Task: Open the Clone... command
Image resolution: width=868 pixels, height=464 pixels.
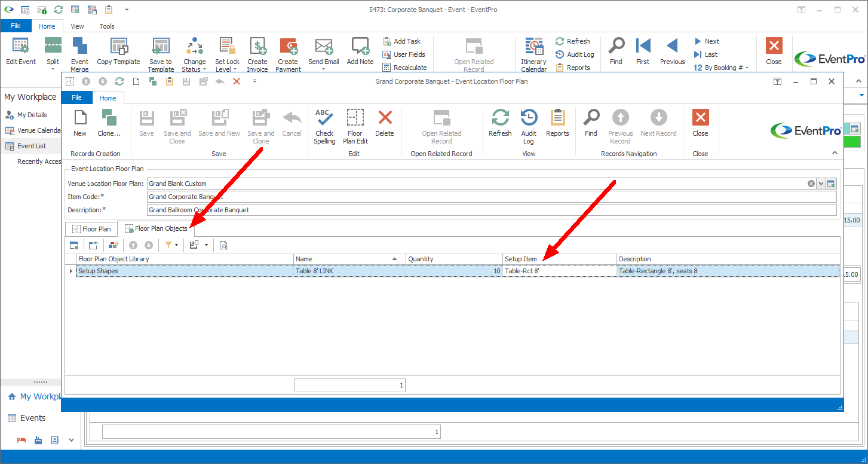Action: tap(109, 123)
